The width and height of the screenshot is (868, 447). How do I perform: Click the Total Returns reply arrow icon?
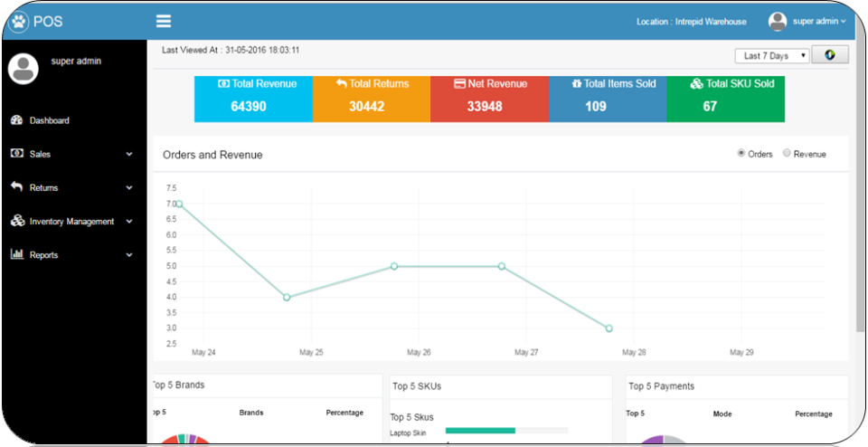tap(342, 83)
